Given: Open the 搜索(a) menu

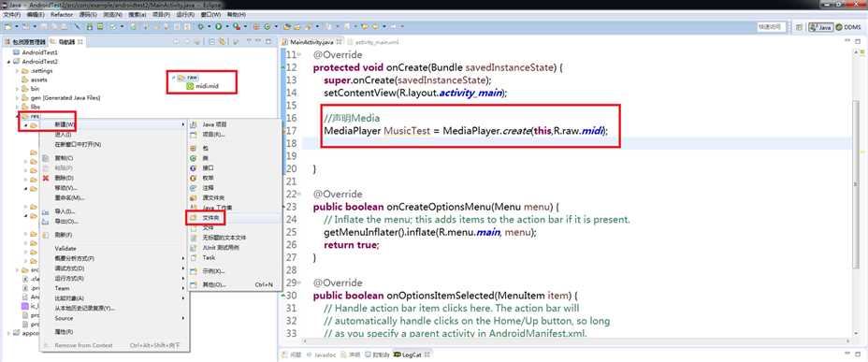Looking at the screenshot, I should click(x=137, y=14).
